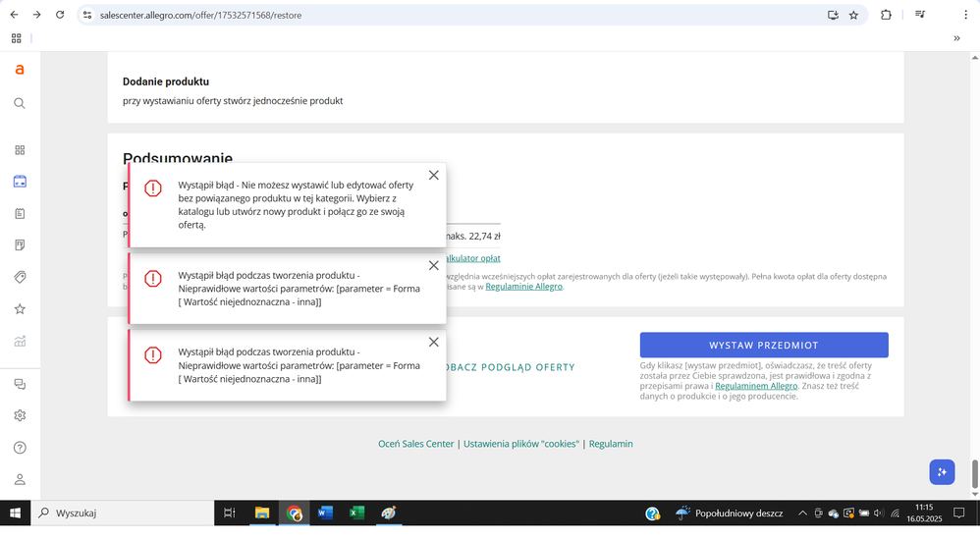The width and height of the screenshot is (980, 540).
Task: Open the settings gear icon in the sidebar
Action: click(20, 415)
